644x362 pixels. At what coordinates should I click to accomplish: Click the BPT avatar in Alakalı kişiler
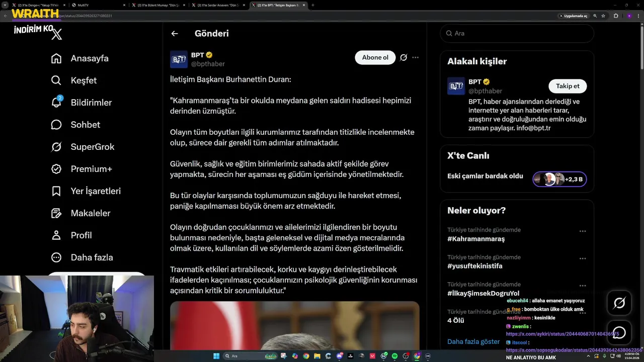456,86
